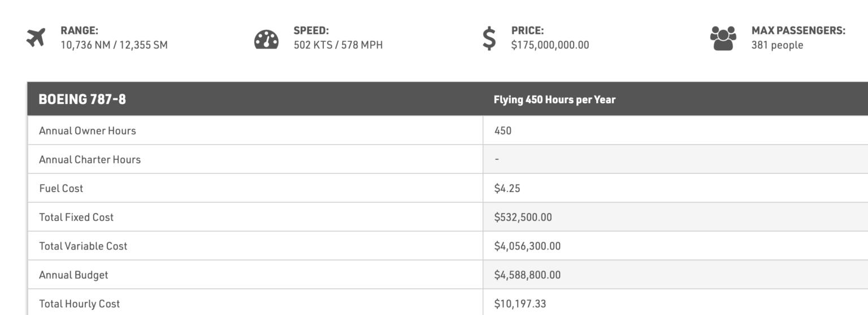
Task: Select the $10,197.33 hourly cost value
Action: 520,304
